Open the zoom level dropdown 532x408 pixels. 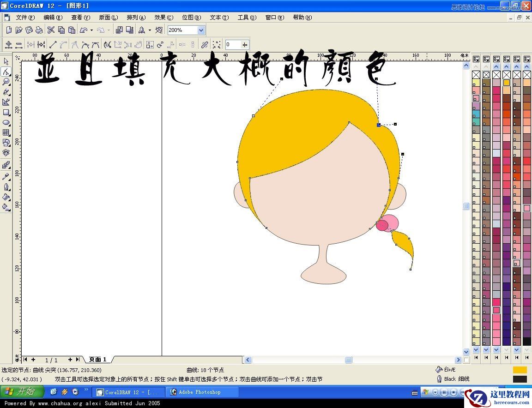pyautogui.click(x=200, y=30)
